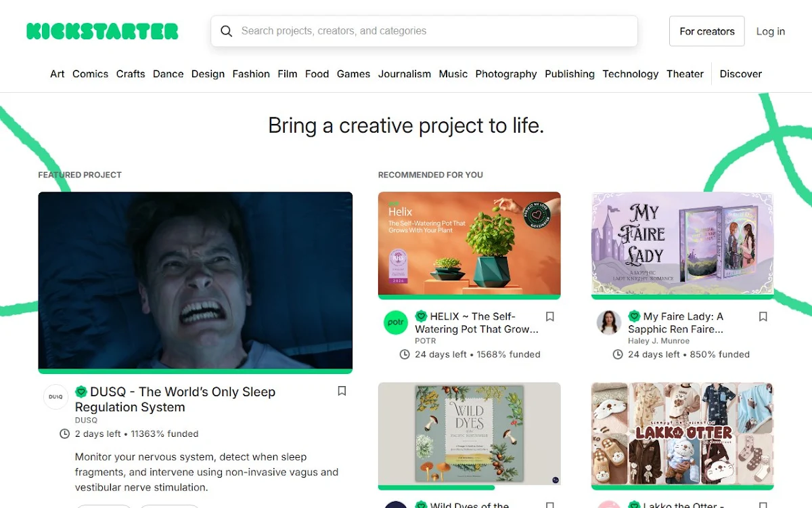Click the green badge next to My Faire Lady title

[x=634, y=316]
